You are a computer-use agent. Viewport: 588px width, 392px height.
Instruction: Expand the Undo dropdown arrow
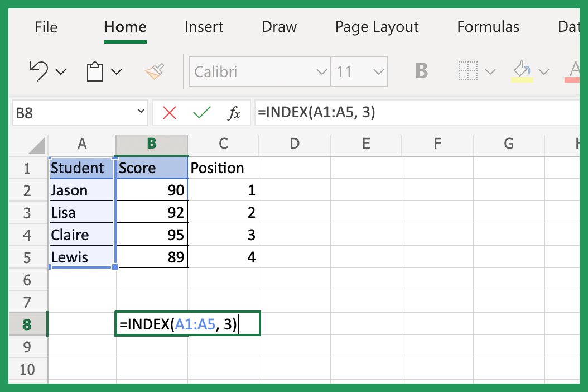[61, 71]
